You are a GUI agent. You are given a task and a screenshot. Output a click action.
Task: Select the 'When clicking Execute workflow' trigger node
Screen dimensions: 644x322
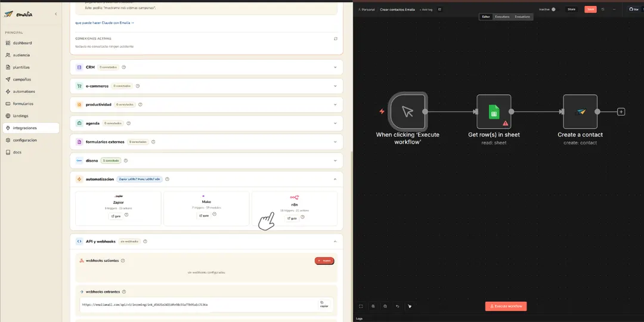407,112
